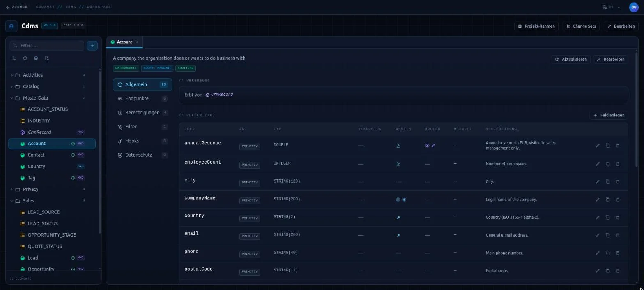This screenshot has height=290, width=644.
Task: Select the Allgemein section
Action: click(x=142, y=85)
